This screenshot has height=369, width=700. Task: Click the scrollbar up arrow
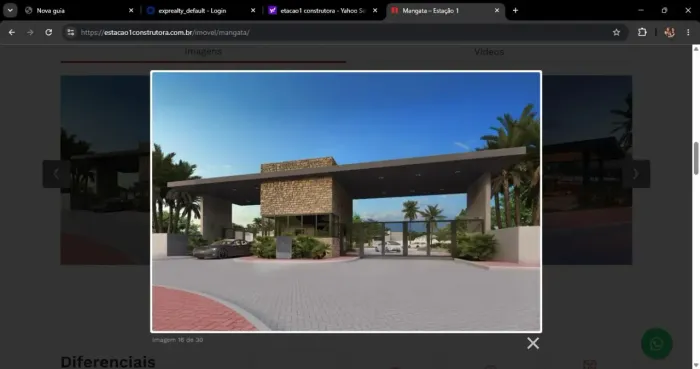696,49
